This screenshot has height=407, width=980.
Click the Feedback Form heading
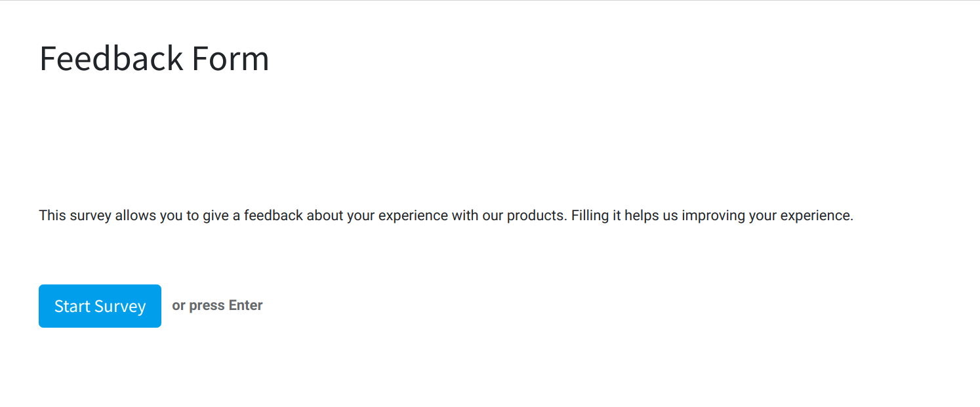tap(153, 58)
